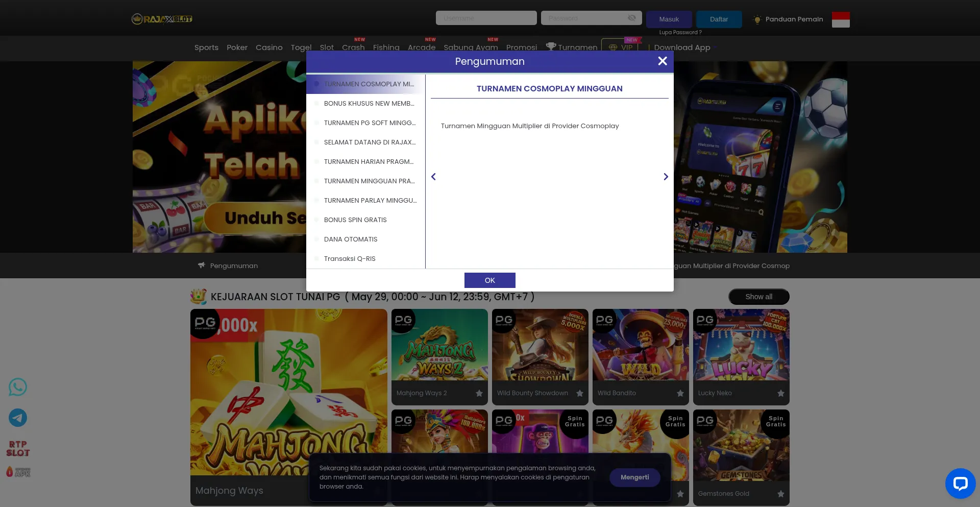980x507 pixels.
Task: Select Turnamen Parlay Mingguan announcement
Action: [365, 201]
